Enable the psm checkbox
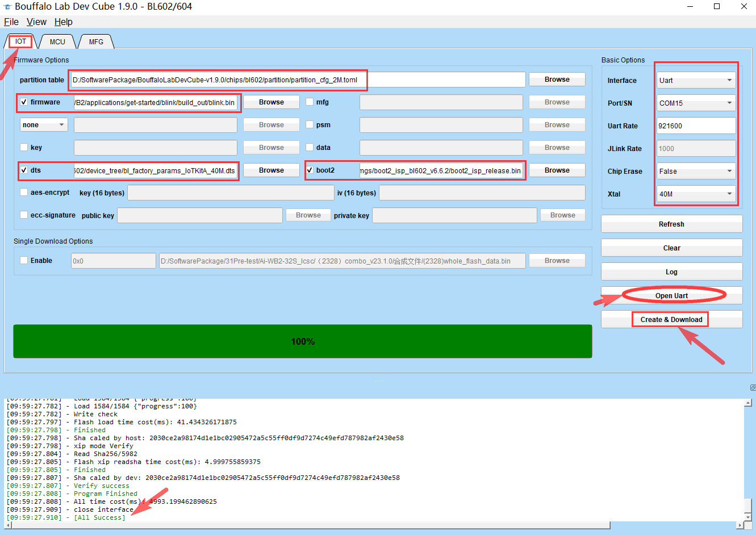The image size is (756, 535). (310, 125)
